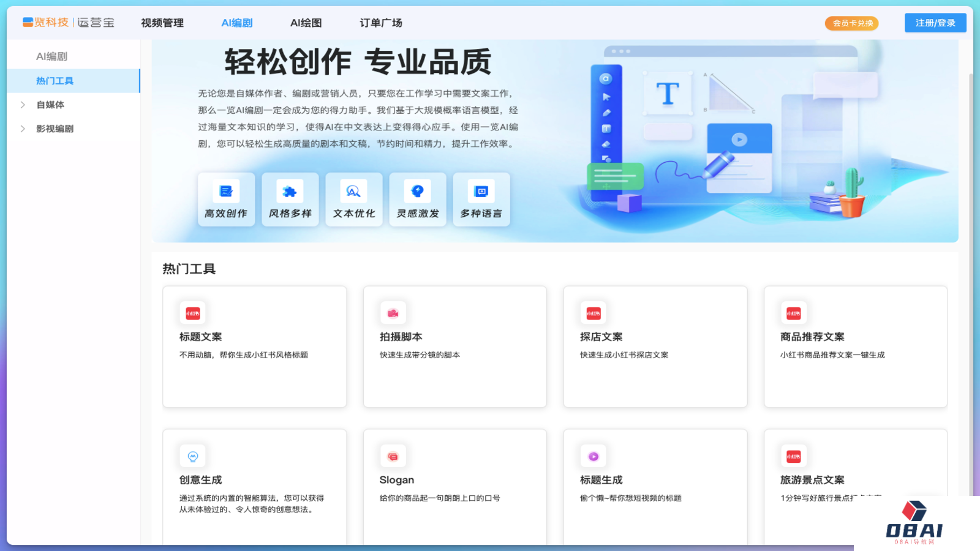
Task: Click the Slogan green chat icon
Action: (x=393, y=455)
